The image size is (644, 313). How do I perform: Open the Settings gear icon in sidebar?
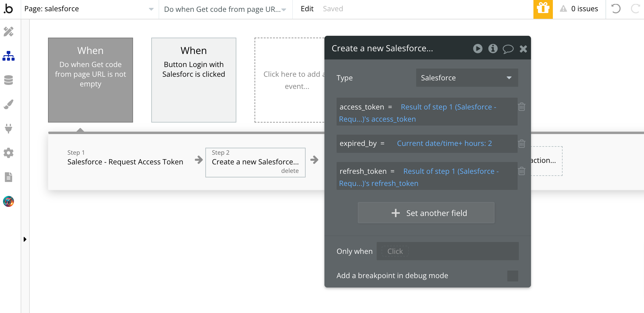pyautogui.click(x=9, y=153)
